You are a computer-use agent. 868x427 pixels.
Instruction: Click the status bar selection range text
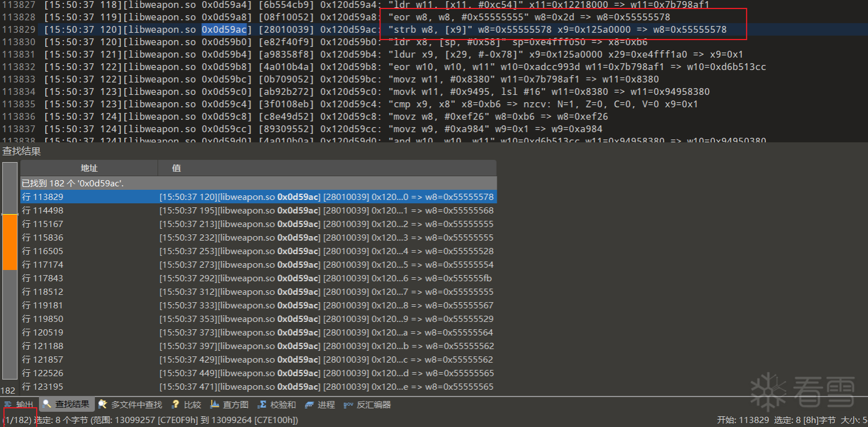click(166, 420)
